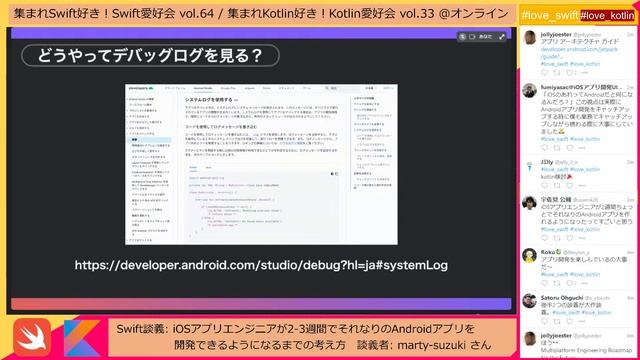The width and height of the screenshot is (640, 360).
Task: Click the fullscreen expand icon on the slide window
Action: click(x=502, y=37)
